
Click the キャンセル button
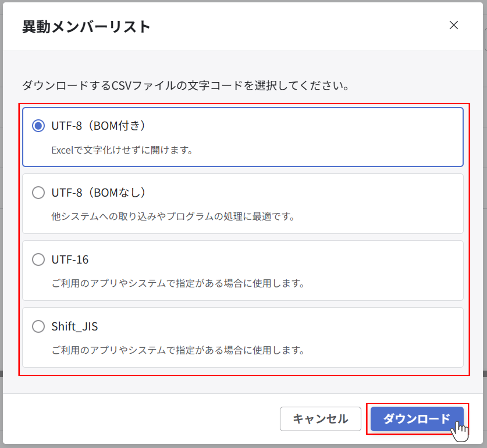click(320, 419)
